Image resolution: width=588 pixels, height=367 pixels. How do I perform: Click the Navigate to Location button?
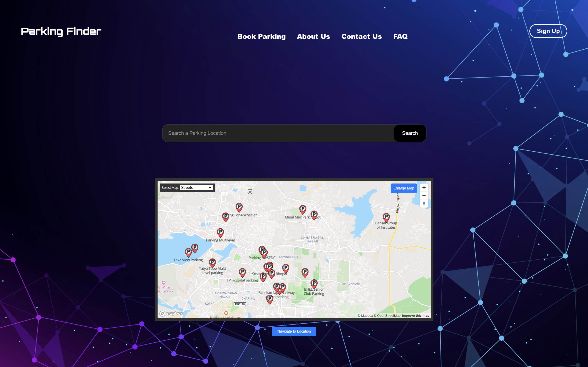[x=293, y=331]
